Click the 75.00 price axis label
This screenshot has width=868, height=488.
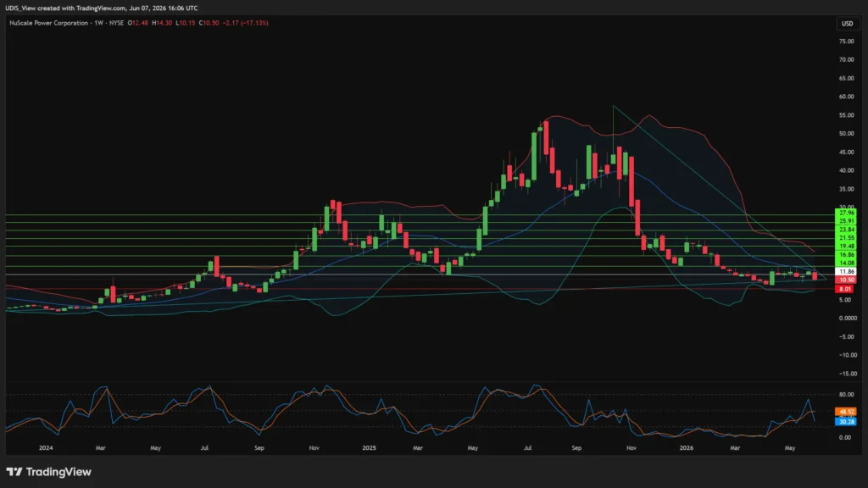(x=846, y=42)
